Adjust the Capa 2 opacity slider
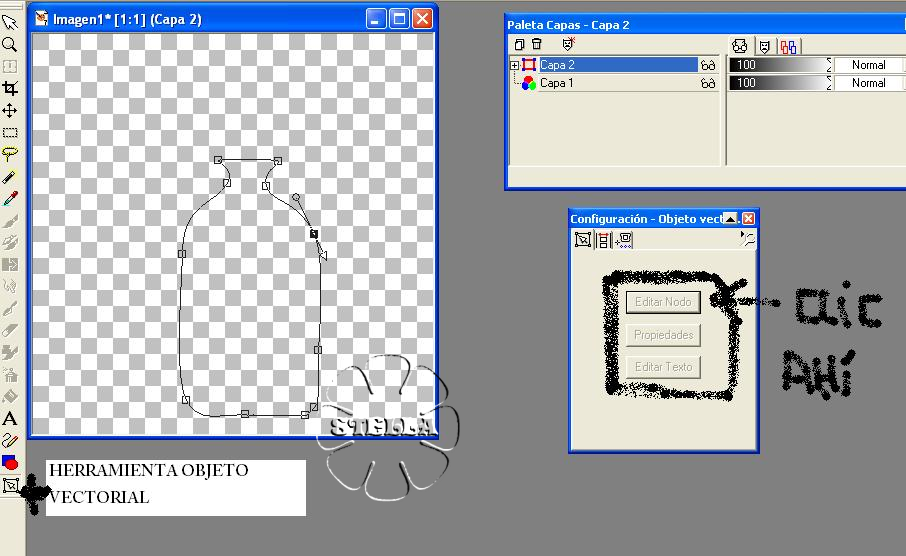This screenshot has width=906, height=556. pyautogui.click(x=780, y=65)
